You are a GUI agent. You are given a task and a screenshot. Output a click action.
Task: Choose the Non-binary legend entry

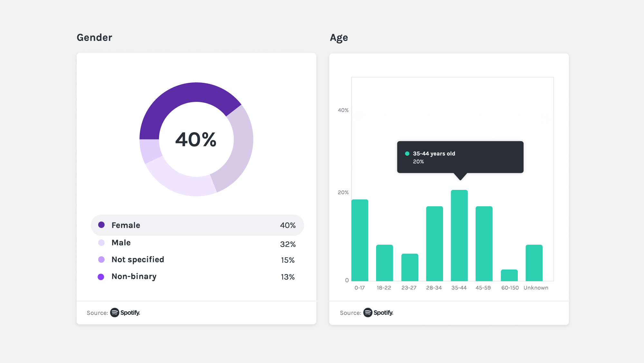[x=197, y=277]
